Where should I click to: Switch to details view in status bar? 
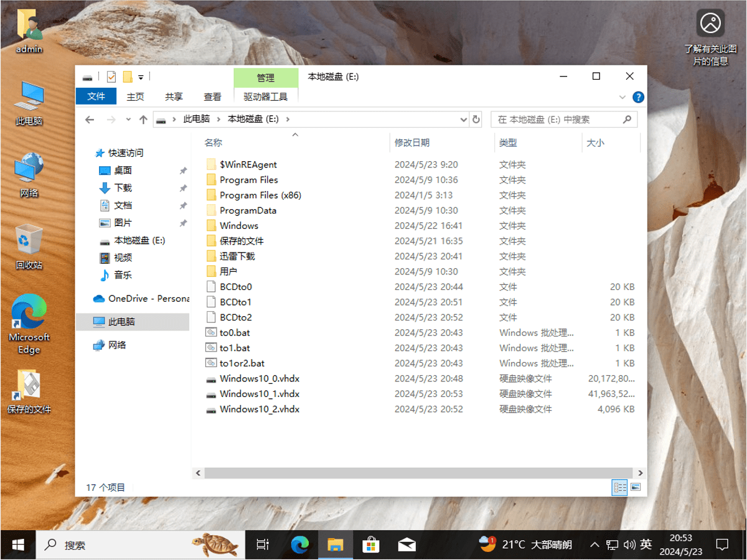tap(619, 487)
